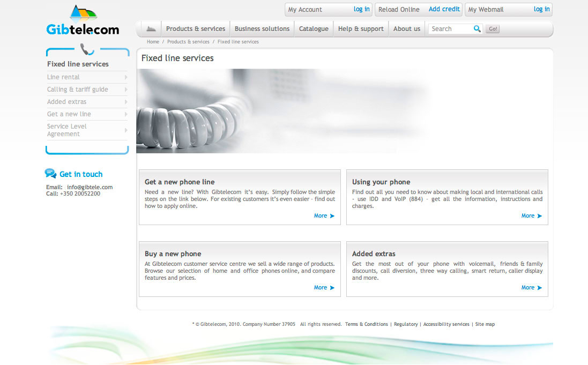Click the My Account label
The width and height of the screenshot is (588, 365).
coord(305,9)
